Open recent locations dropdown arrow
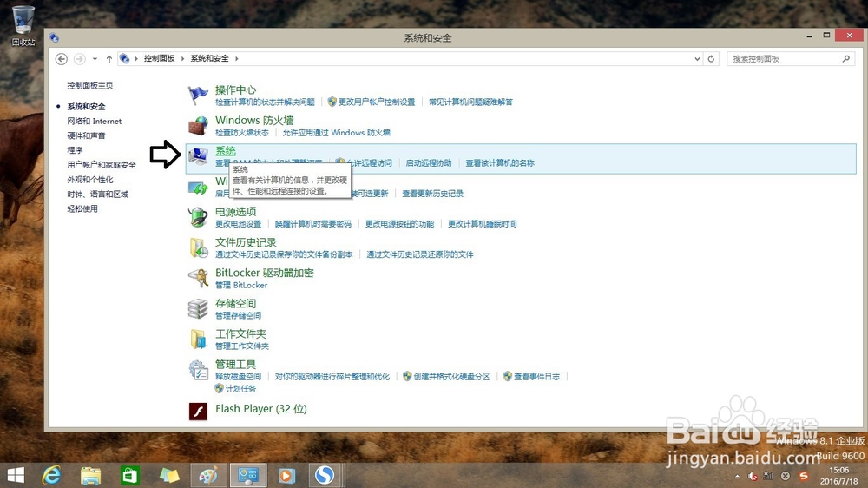The height and width of the screenshot is (488, 868). tap(95, 59)
